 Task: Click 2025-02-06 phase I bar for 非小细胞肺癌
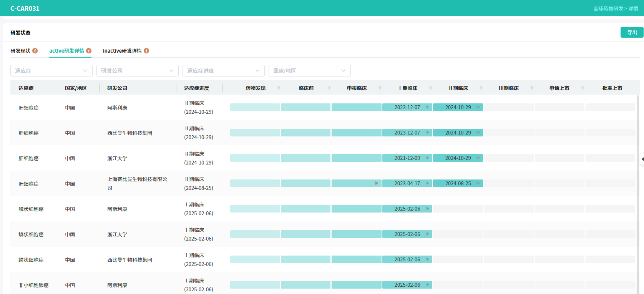pyautogui.click(x=407, y=285)
